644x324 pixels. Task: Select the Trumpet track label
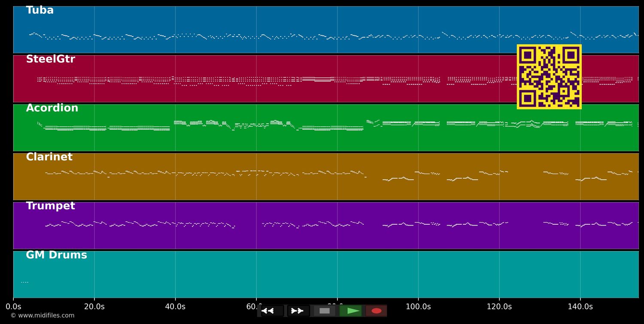coord(50,206)
